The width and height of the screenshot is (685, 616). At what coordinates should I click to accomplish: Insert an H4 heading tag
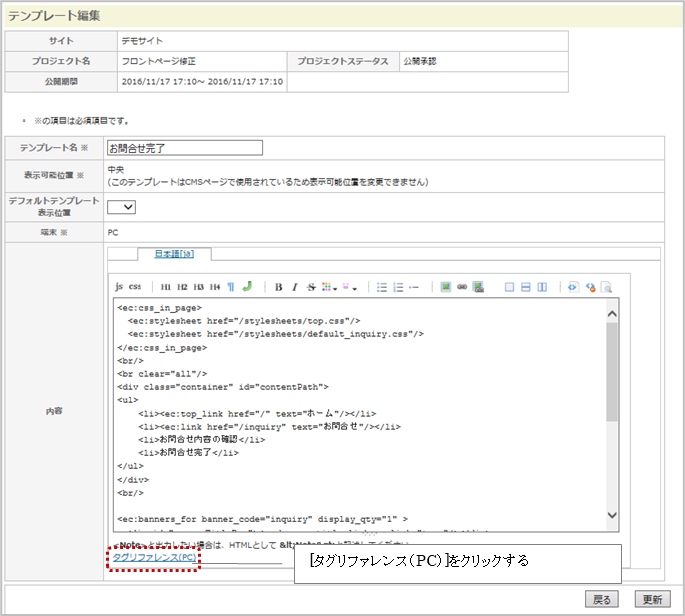[x=214, y=286]
